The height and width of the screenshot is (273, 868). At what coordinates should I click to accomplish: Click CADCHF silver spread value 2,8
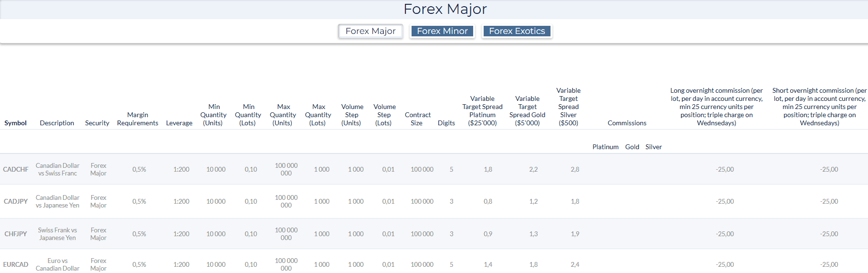(575, 169)
